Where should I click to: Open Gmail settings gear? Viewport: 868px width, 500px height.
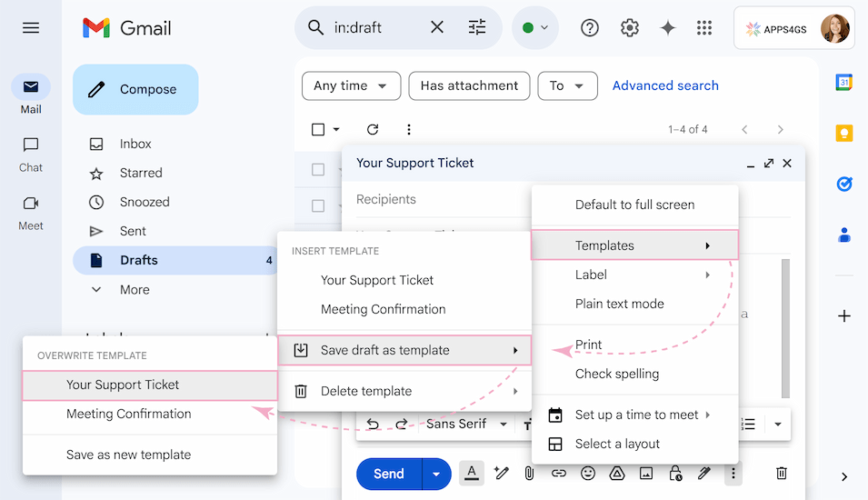pyautogui.click(x=629, y=28)
